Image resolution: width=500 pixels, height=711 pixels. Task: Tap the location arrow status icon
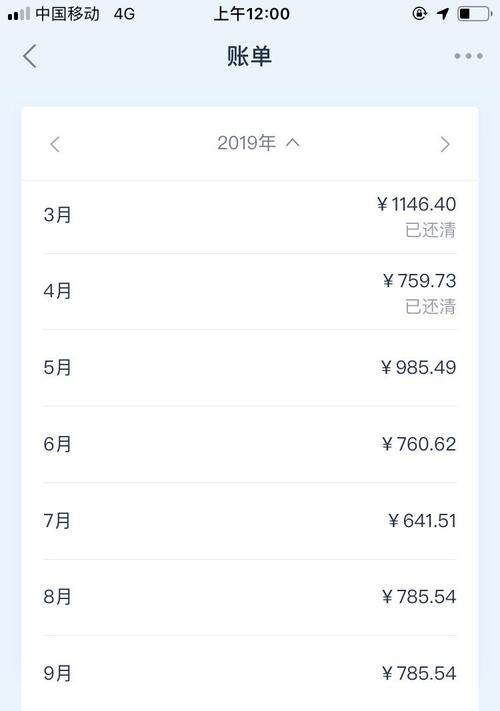(x=443, y=14)
